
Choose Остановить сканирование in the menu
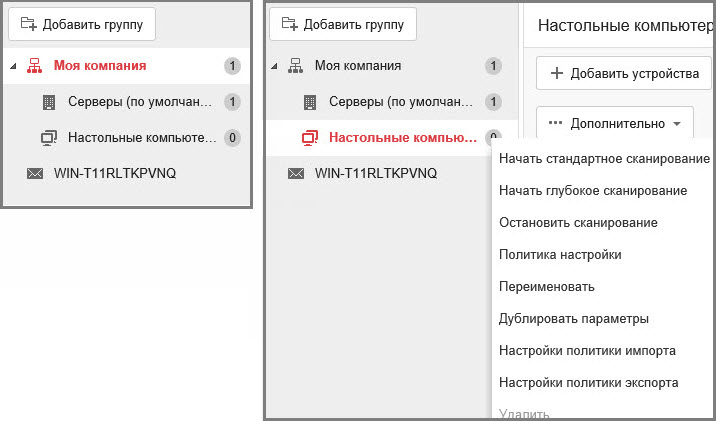577,222
